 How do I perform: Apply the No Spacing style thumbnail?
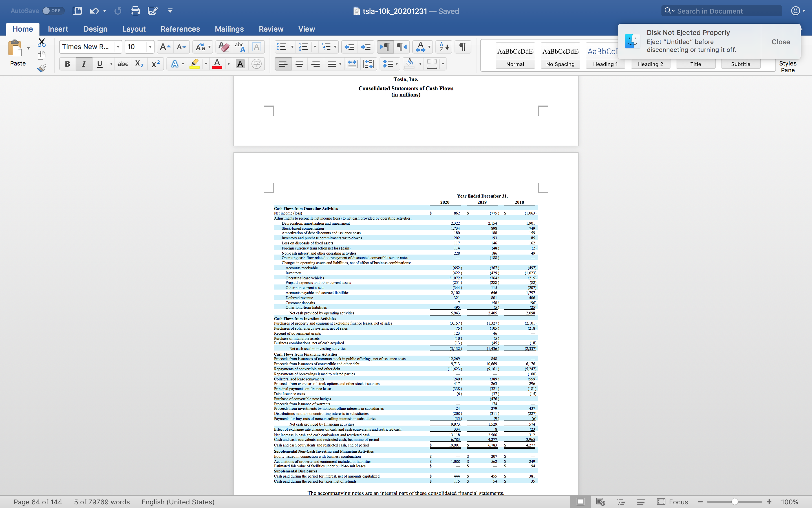coord(560,55)
